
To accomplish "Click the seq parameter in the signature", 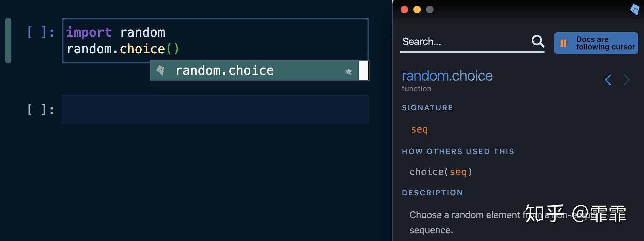I will [x=419, y=129].
